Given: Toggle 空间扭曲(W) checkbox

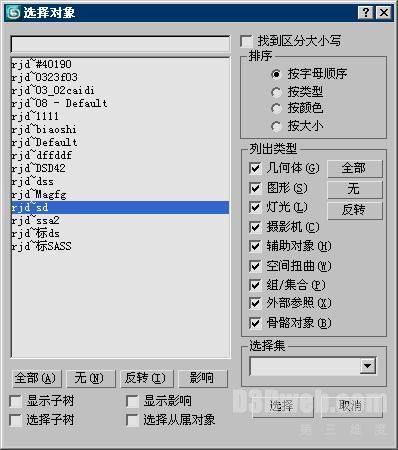Looking at the screenshot, I should click(255, 266).
